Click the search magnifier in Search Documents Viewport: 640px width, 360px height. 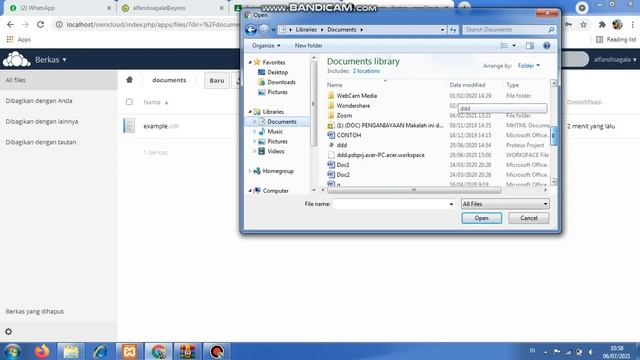click(x=551, y=30)
